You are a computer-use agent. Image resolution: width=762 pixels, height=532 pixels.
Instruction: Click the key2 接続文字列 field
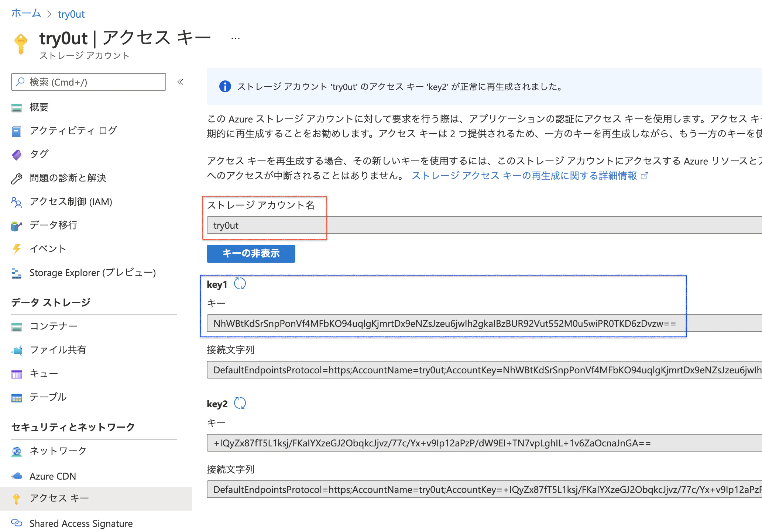[484, 489]
